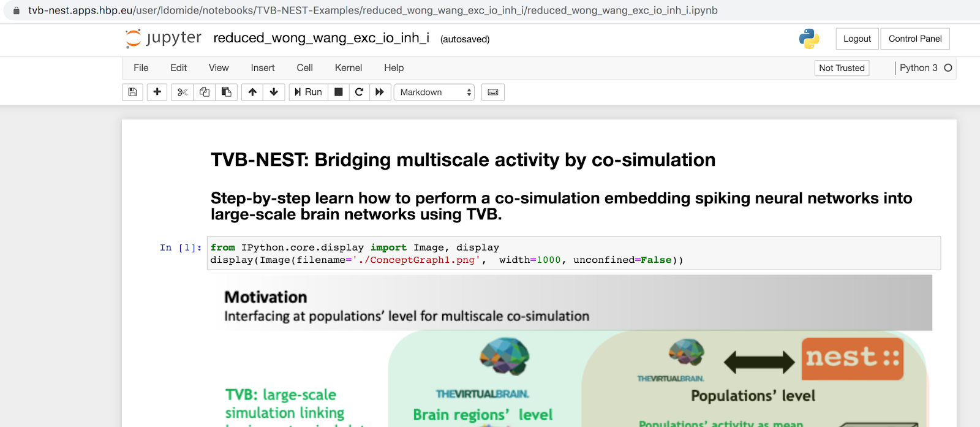Paste cells below icon
Viewport: 980px width, 427px height.
click(x=226, y=92)
